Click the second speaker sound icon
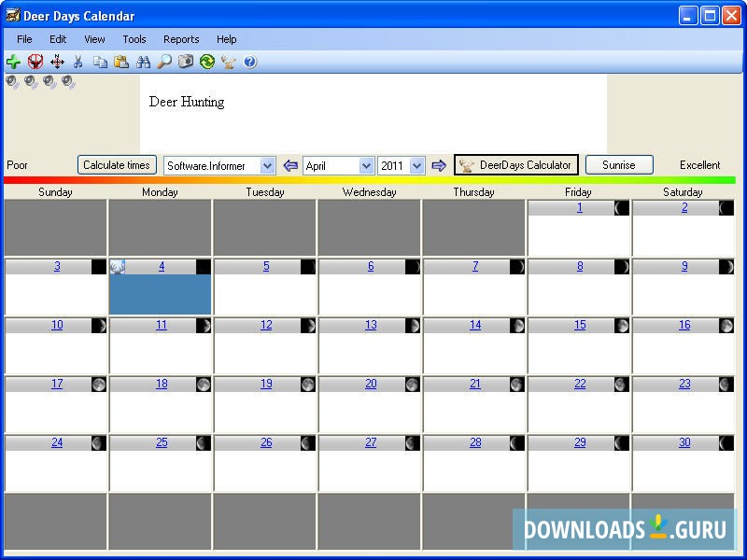The image size is (747, 560). [31, 82]
